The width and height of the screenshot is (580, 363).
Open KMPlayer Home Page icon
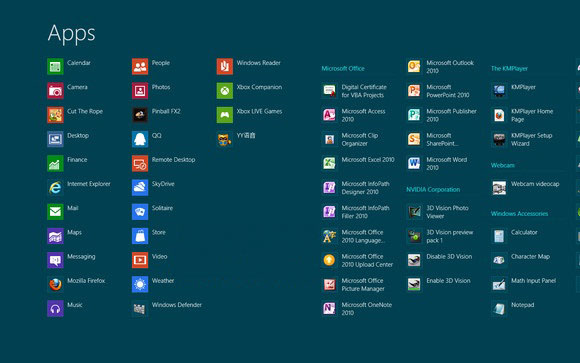[499, 115]
